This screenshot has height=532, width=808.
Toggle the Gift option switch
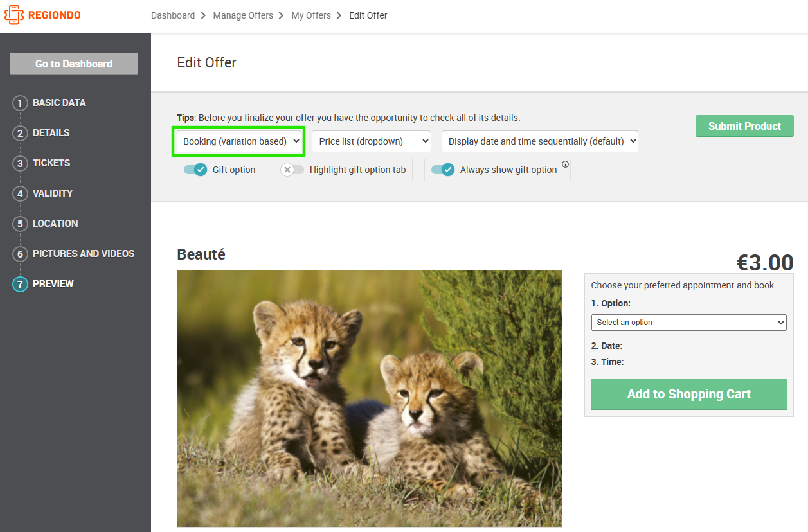(195, 170)
